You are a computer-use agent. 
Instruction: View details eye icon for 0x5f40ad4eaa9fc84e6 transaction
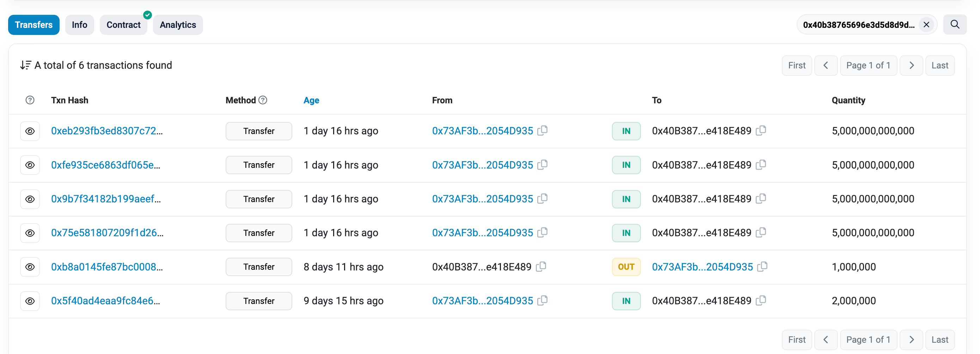tap(30, 301)
